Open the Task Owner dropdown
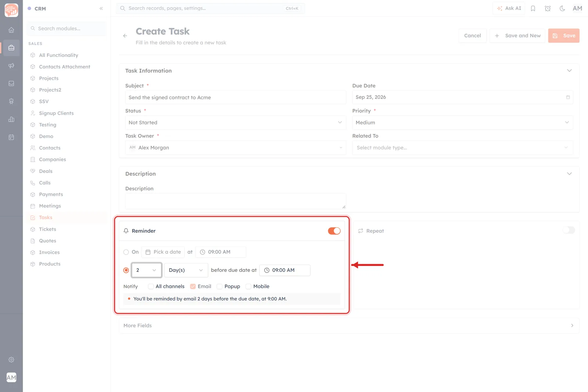This screenshot has width=588, height=392. click(x=236, y=148)
